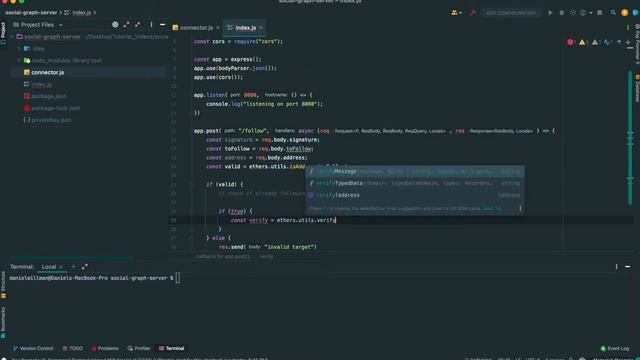Open code-with-me users dropdown
This screenshot has height=360, width=640.
point(456,13)
